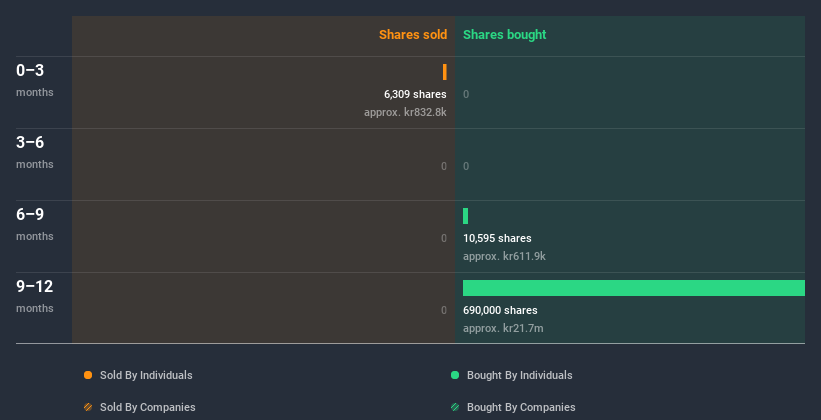Image resolution: width=821 pixels, height=420 pixels.
Task: Click the approx. kr21.7m amount
Action: pyautogui.click(x=503, y=328)
